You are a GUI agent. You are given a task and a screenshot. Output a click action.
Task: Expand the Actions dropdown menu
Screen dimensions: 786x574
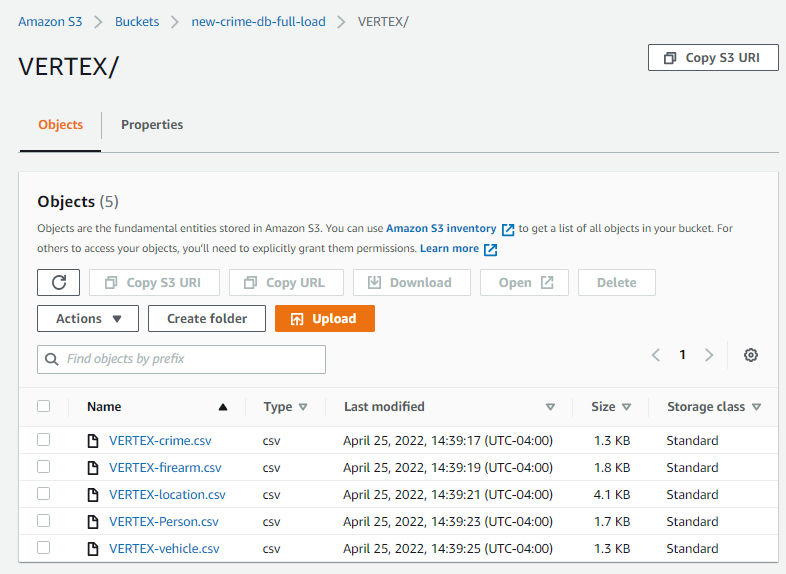pos(88,319)
